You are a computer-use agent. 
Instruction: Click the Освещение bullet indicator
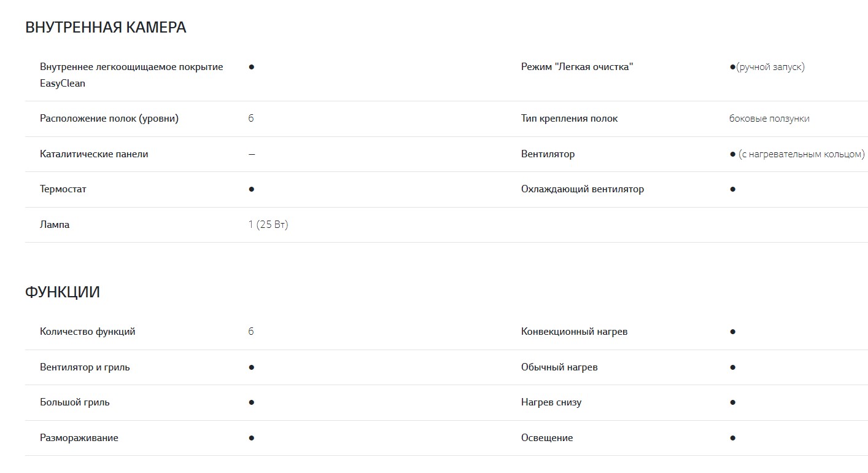732,438
